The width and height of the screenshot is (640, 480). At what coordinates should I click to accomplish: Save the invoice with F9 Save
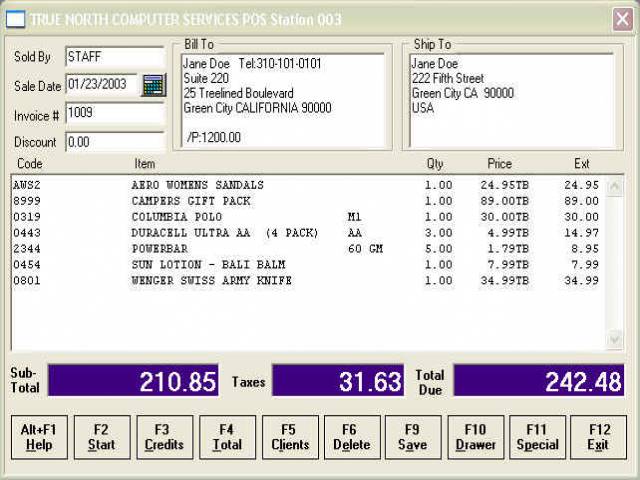412,437
